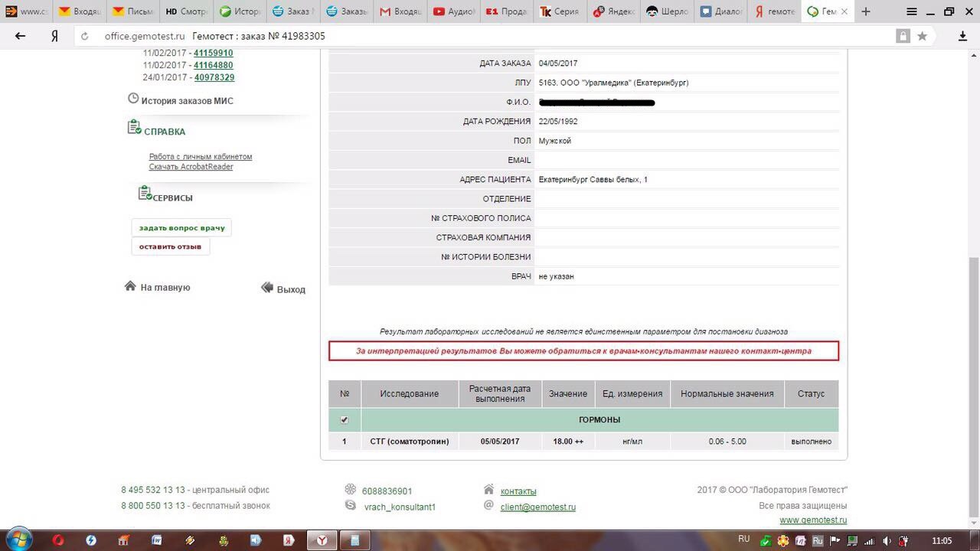Open the new tab plus button
The width and height of the screenshot is (980, 551).
coord(866,11)
